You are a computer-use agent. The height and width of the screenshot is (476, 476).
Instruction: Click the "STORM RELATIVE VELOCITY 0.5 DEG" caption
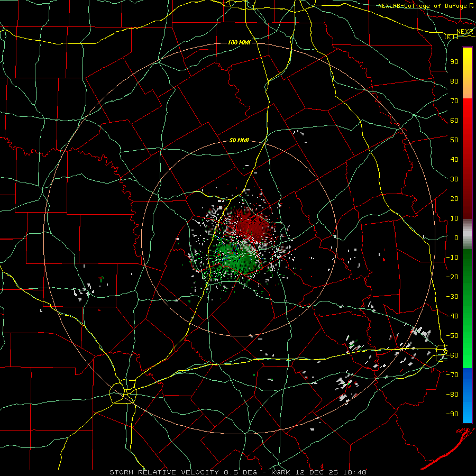click(183, 472)
